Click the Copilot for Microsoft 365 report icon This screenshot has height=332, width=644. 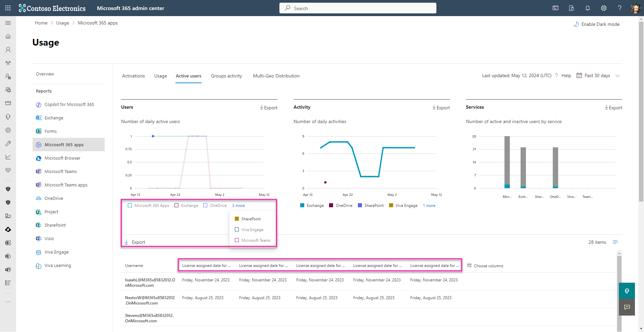click(39, 105)
